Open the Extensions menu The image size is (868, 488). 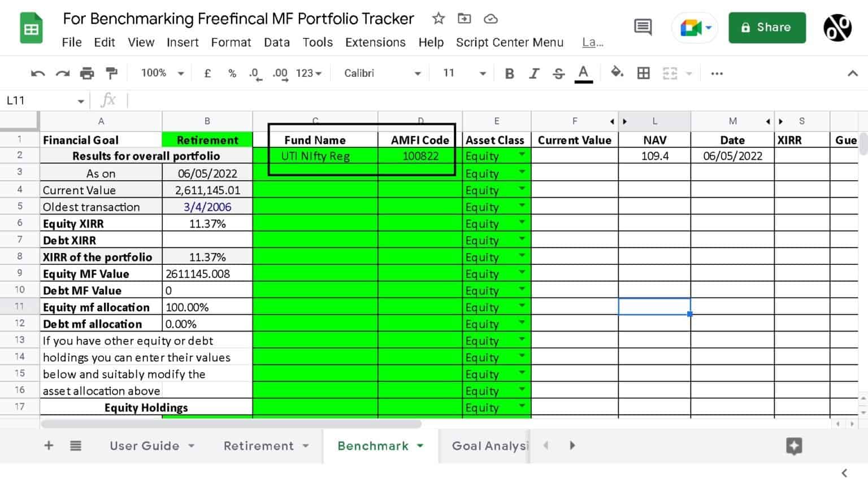point(375,42)
